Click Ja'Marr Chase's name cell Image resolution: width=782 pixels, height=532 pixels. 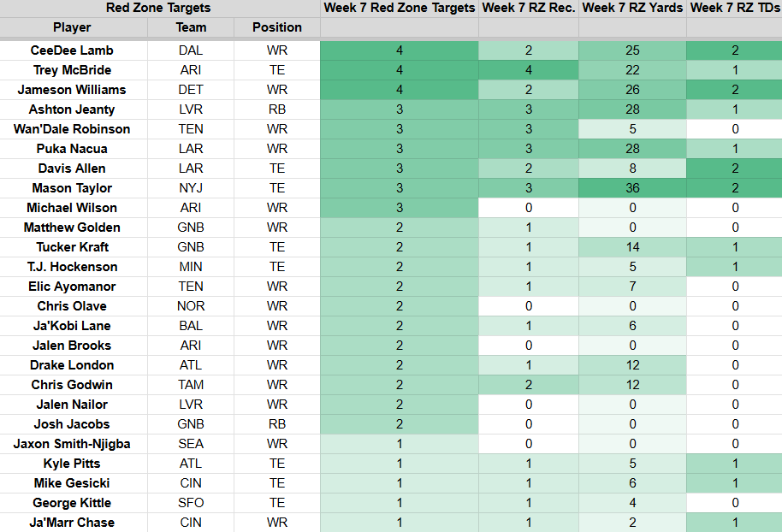(73, 523)
